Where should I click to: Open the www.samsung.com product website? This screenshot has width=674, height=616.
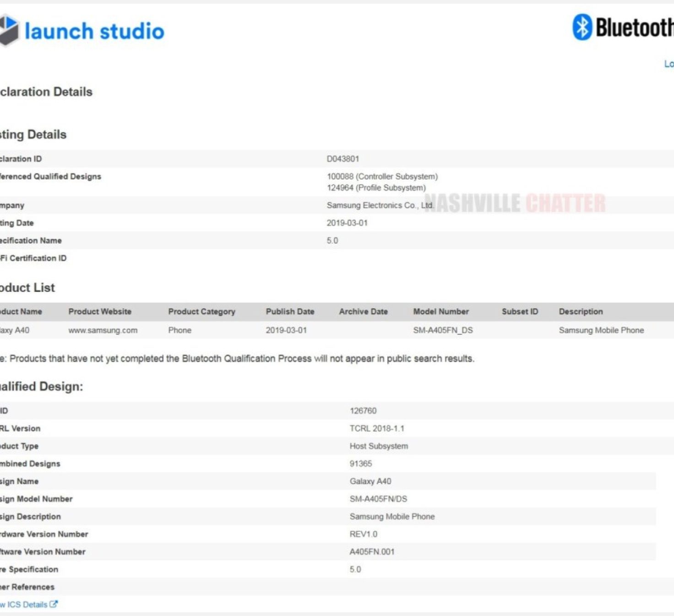tap(103, 330)
